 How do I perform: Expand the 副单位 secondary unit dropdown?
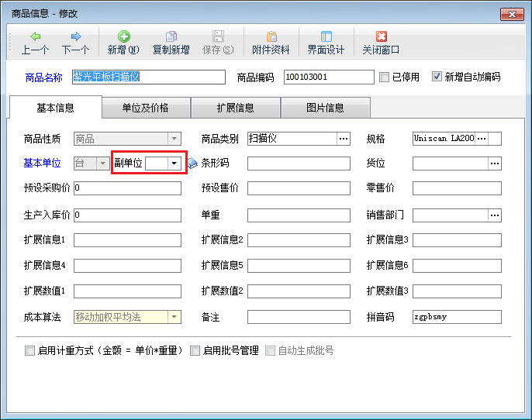(x=174, y=163)
